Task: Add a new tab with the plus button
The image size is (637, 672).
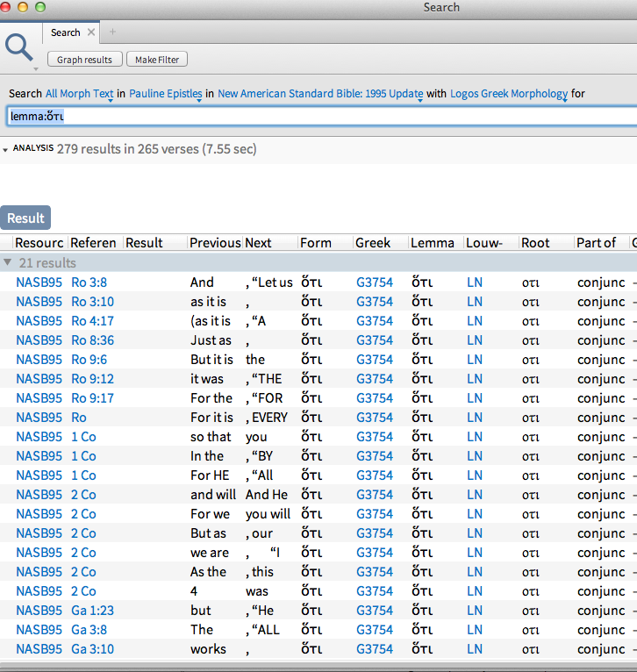Action: click(x=112, y=32)
